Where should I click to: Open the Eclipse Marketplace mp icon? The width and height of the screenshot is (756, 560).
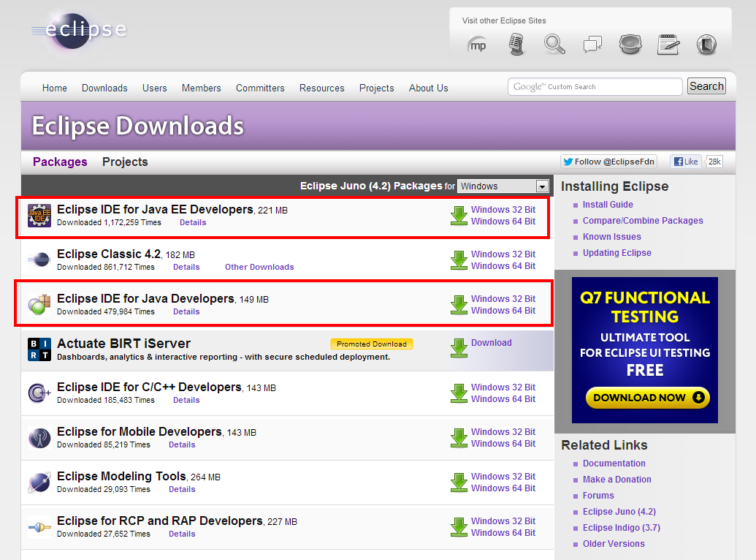(x=477, y=45)
